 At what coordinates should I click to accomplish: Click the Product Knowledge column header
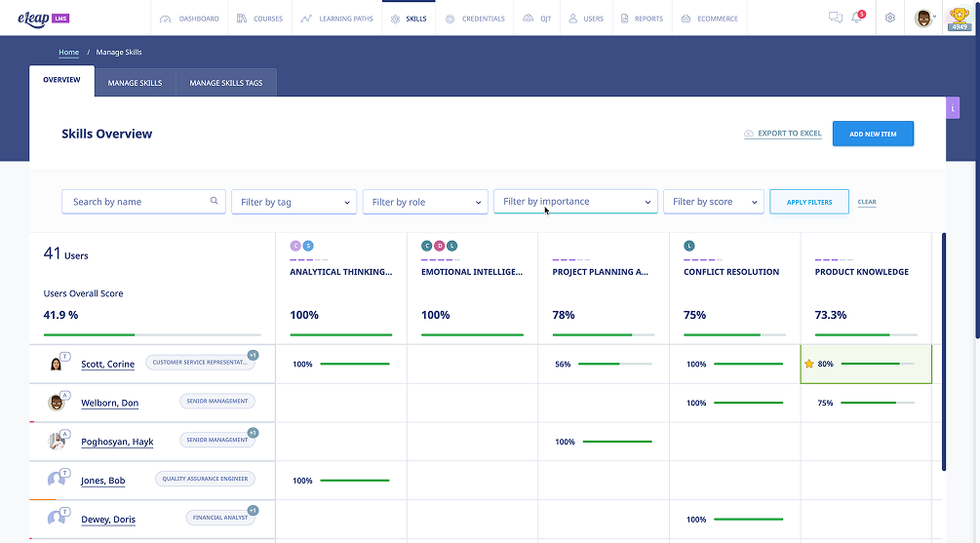(862, 272)
